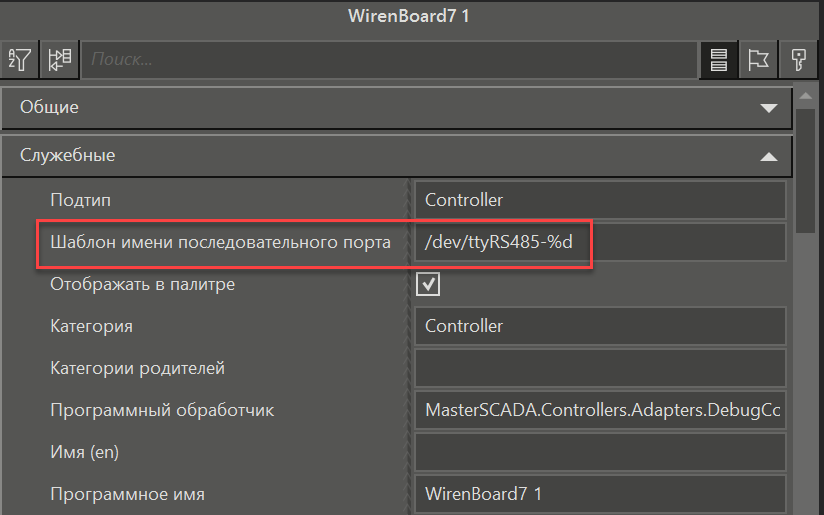Click the WirenBoard7 1 panel title

pos(409,16)
